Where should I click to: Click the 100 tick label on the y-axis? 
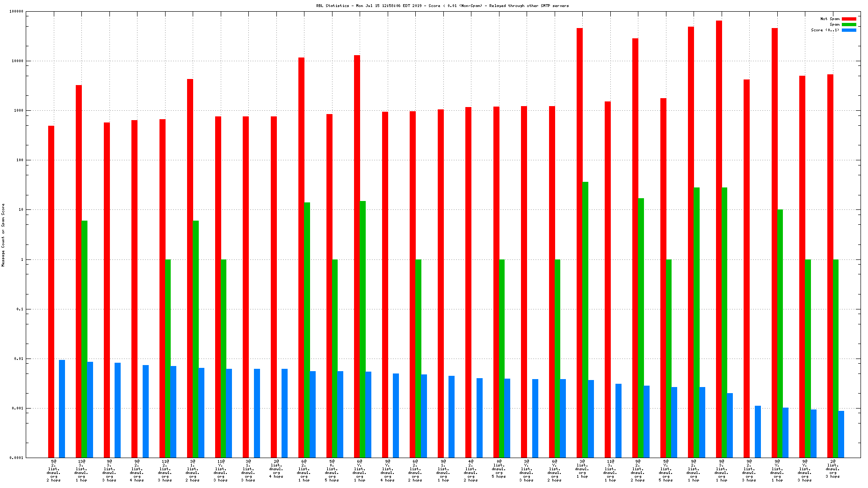(19, 160)
